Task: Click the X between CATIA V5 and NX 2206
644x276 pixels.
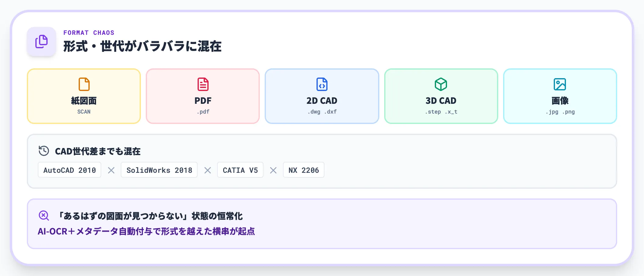Action: pyautogui.click(x=273, y=170)
